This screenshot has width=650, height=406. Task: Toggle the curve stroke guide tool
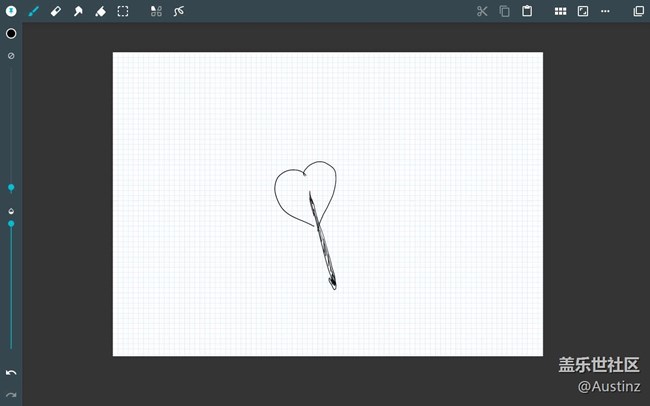[179, 11]
